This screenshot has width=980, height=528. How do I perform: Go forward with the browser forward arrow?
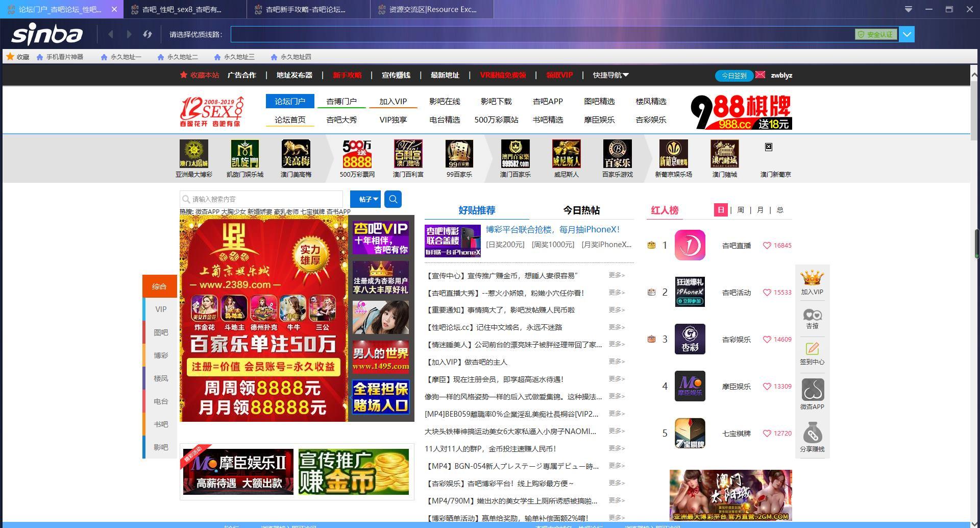pyautogui.click(x=129, y=34)
